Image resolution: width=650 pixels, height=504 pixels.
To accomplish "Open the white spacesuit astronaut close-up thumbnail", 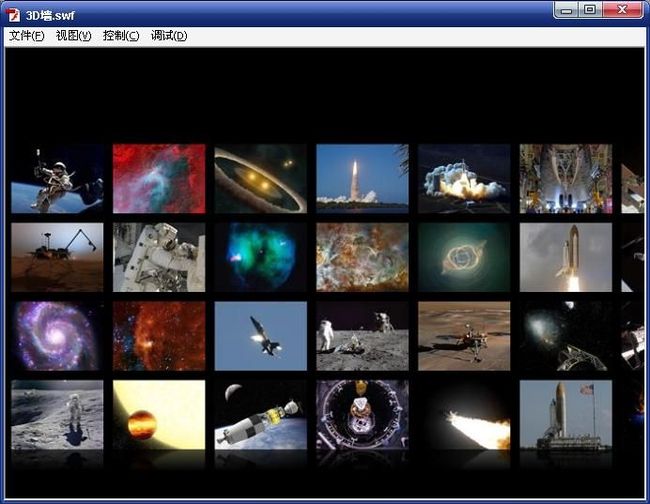I will point(159,257).
